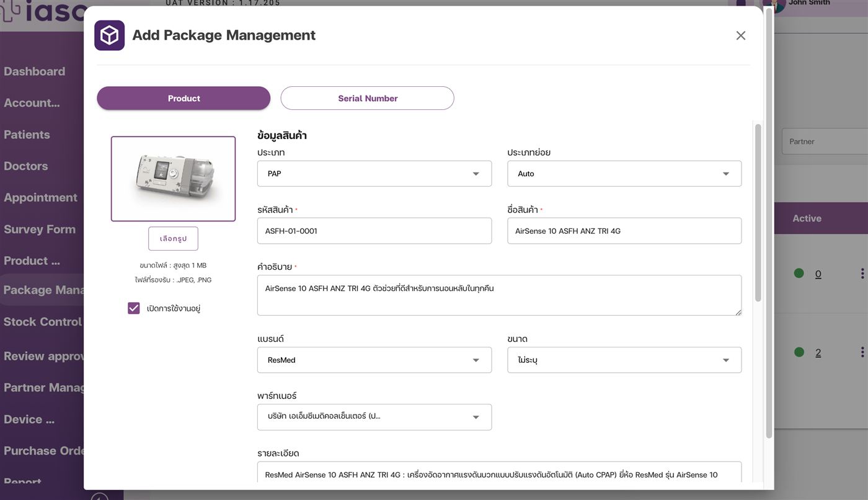
Task: Click the inner form scrollbar
Action: 758,212
